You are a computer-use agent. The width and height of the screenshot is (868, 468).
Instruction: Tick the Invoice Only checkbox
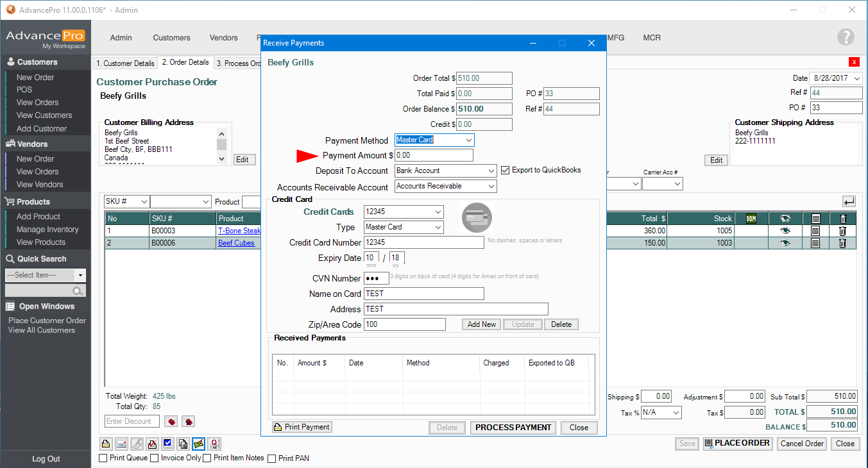click(154, 458)
